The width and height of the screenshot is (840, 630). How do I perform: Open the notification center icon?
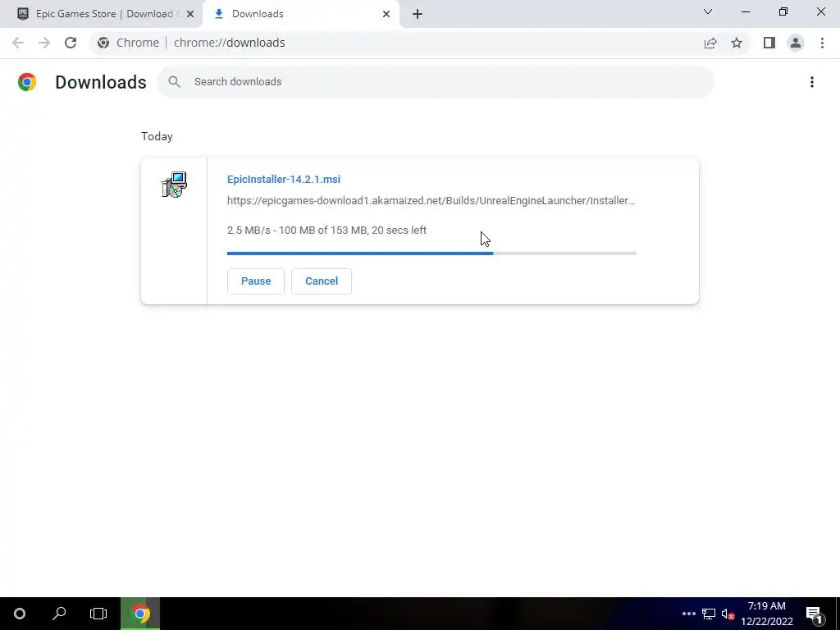(x=814, y=614)
